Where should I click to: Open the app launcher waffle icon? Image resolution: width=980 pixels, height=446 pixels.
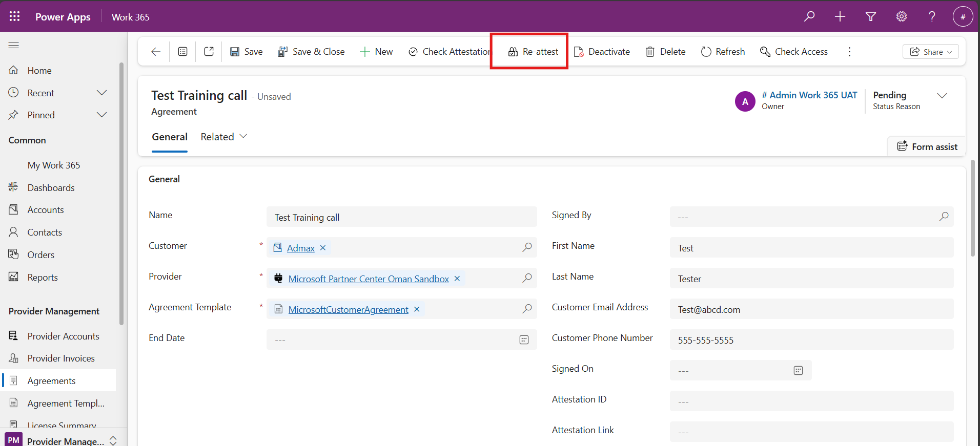(14, 16)
